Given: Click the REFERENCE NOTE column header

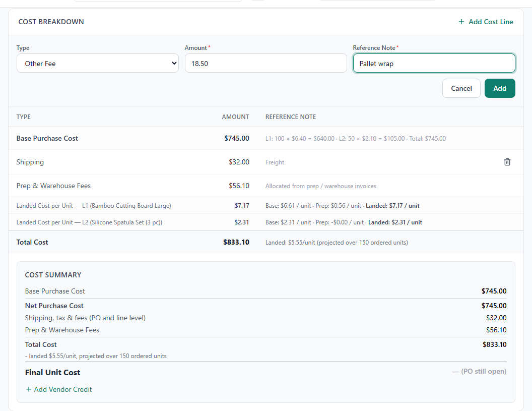Looking at the screenshot, I should pos(290,117).
